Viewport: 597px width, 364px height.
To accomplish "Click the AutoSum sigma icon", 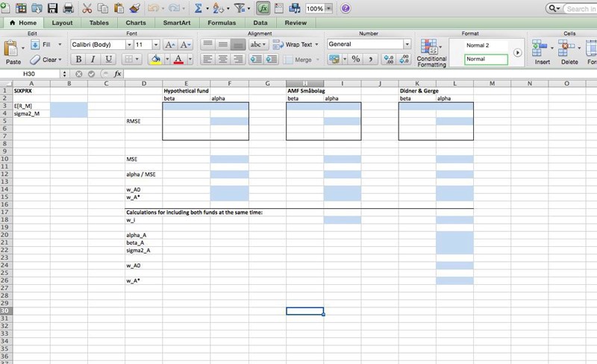I will tap(199, 8).
